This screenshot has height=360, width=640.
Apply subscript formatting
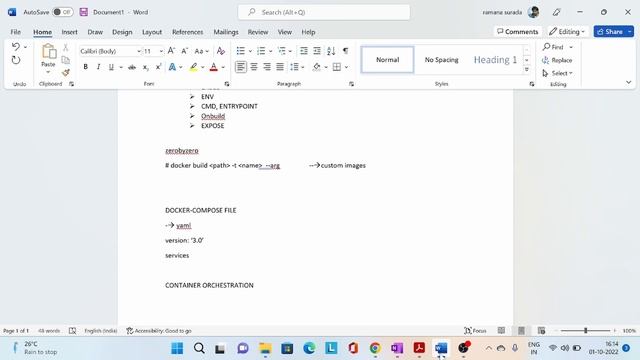146,67
